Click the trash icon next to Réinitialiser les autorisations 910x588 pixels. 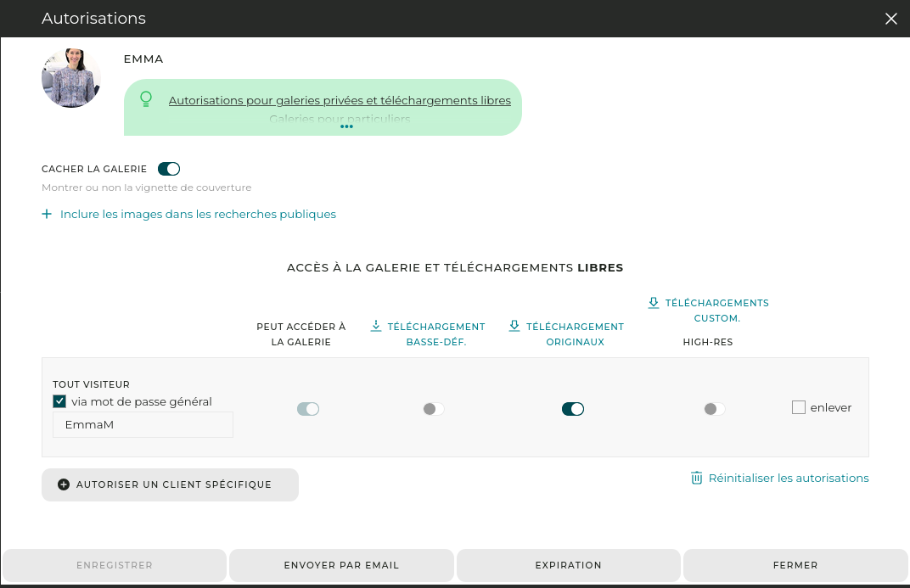697,478
